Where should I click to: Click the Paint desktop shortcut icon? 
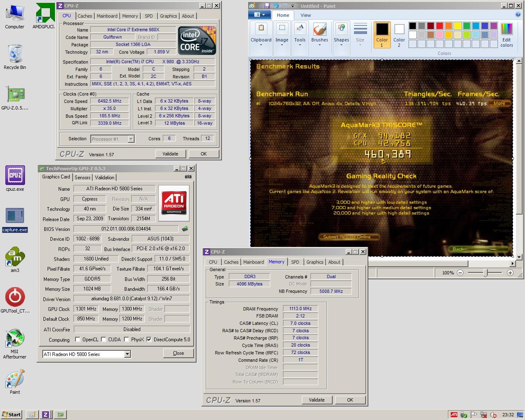pyautogui.click(x=15, y=382)
